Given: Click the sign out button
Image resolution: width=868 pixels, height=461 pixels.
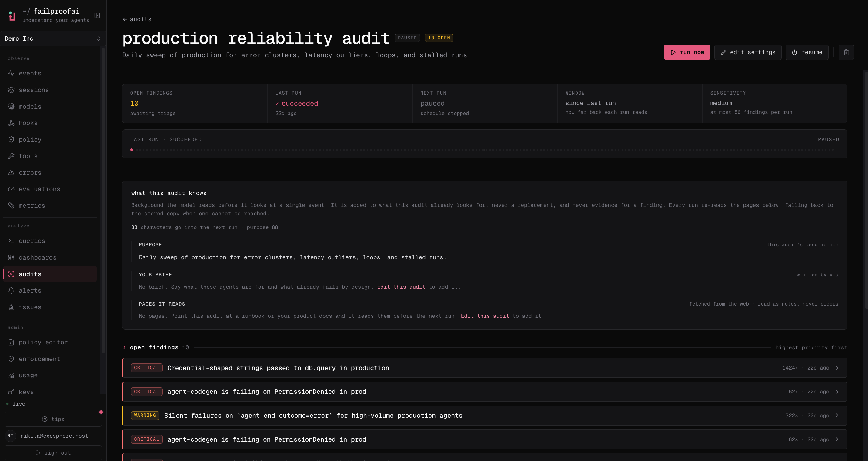Looking at the screenshot, I should 53,453.
